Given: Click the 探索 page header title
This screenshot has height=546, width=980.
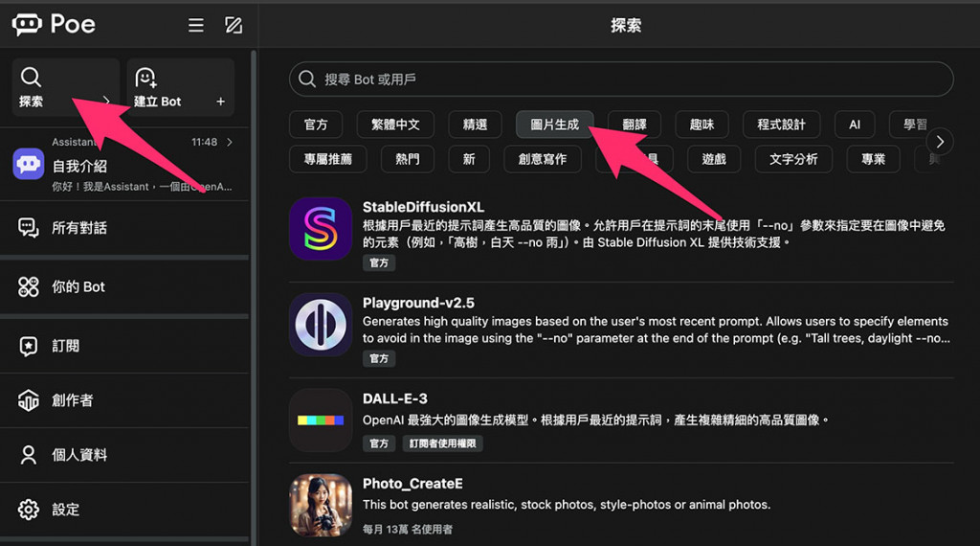Looking at the screenshot, I should pyautogui.click(x=626, y=25).
